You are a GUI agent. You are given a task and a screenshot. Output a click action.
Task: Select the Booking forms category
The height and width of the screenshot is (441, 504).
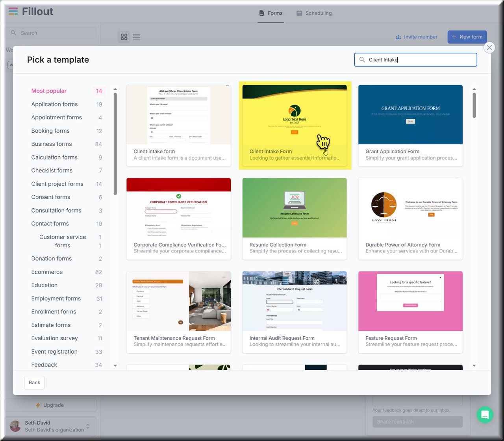pos(66,131)
